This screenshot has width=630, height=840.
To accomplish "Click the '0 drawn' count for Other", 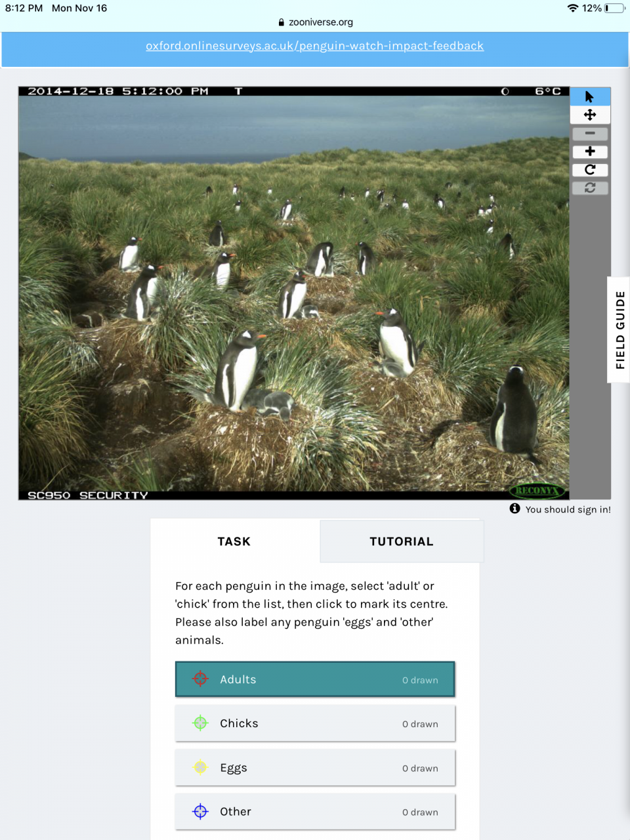I will tap(420, 812).
